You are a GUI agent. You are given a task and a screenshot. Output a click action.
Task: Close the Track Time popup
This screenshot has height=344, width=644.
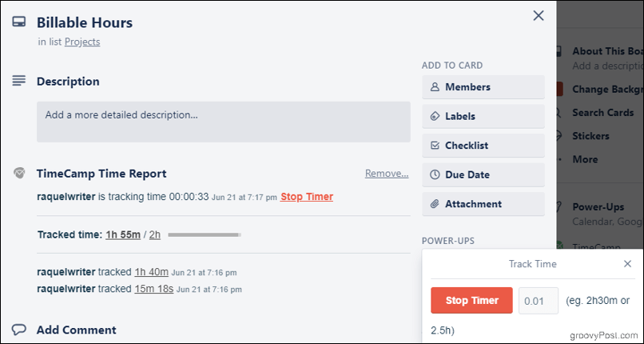pos(627,264)
